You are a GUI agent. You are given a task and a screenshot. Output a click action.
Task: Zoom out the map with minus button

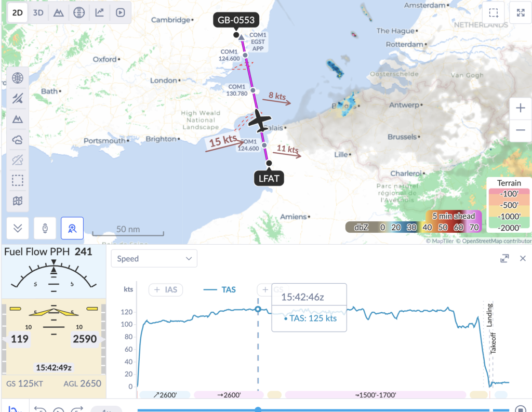coord(521,130)
